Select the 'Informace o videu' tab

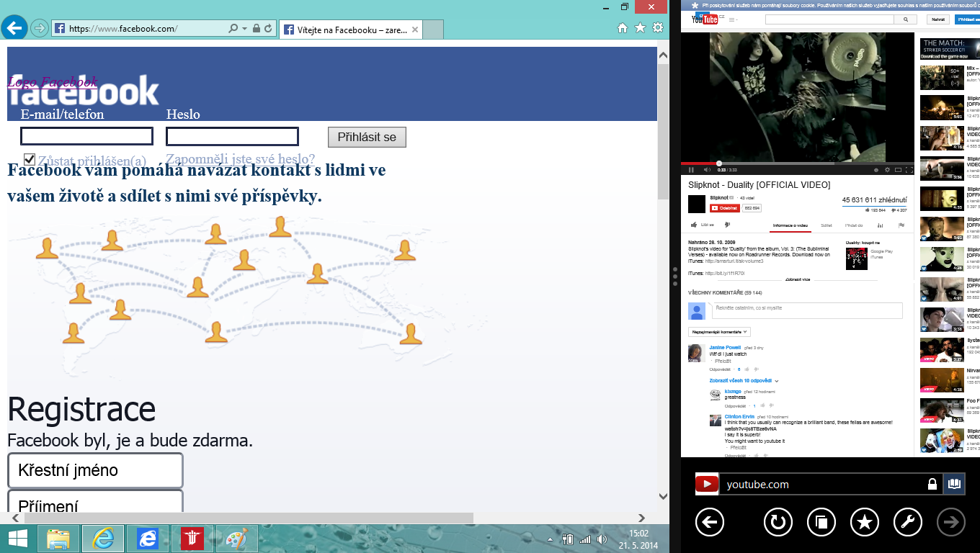790,225
